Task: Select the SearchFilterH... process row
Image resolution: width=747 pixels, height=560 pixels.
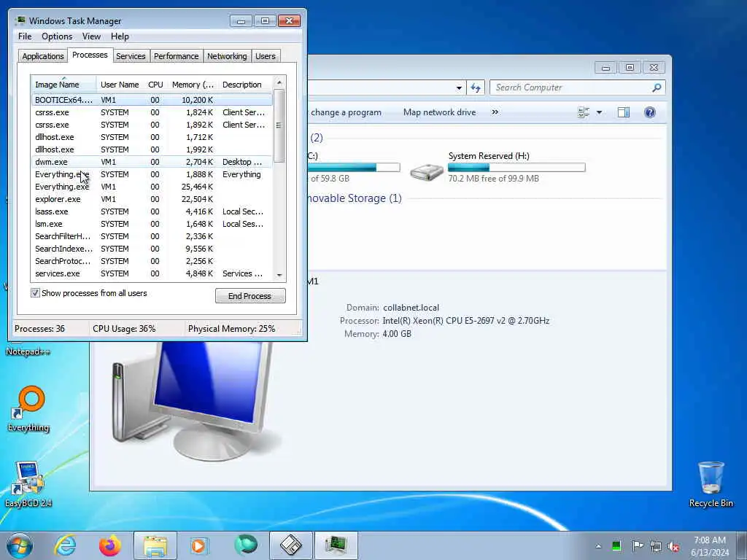Action: tap(152, 236)
